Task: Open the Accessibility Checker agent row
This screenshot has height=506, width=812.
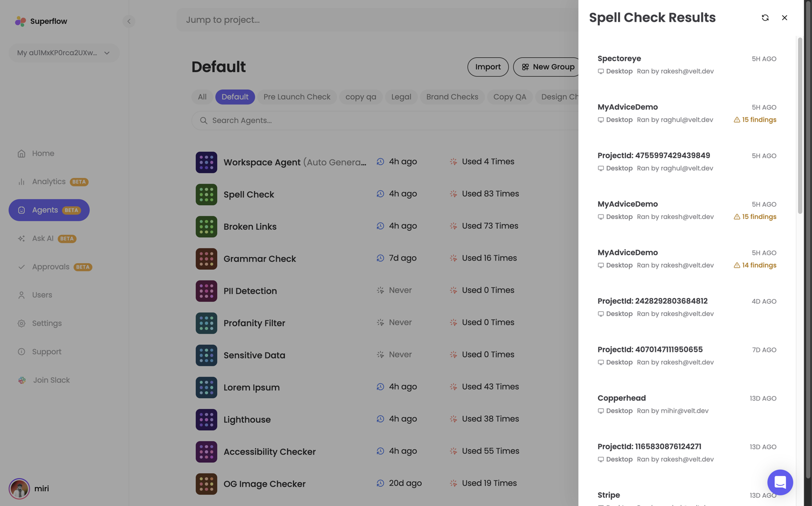Action: (385, 452)
